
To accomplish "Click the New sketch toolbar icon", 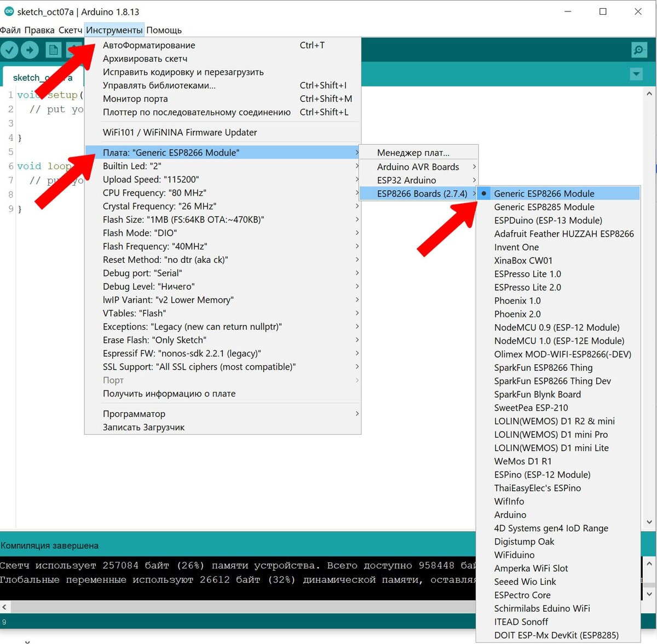I will click(53, 50).
